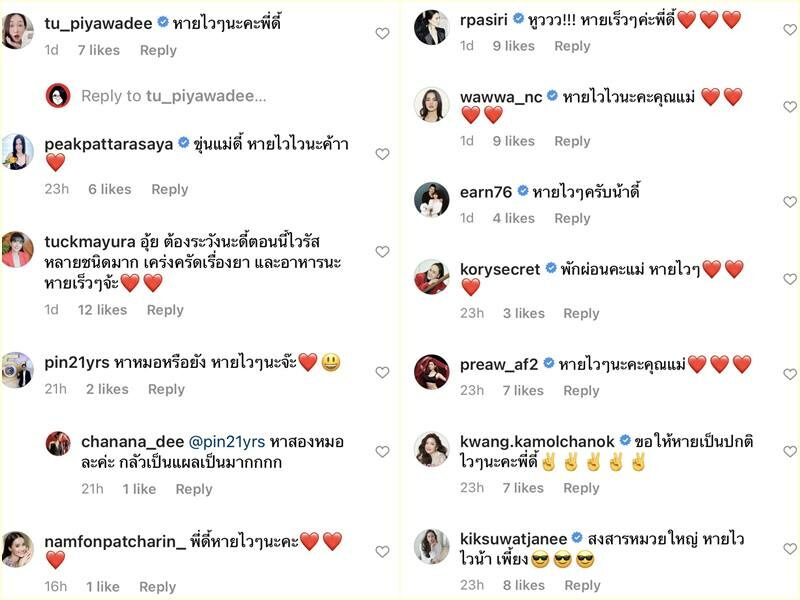The height and width of the screenshot is (600, 800).
Task: Open peakpattarasaya's profile from username
Action: click(109, 144)
